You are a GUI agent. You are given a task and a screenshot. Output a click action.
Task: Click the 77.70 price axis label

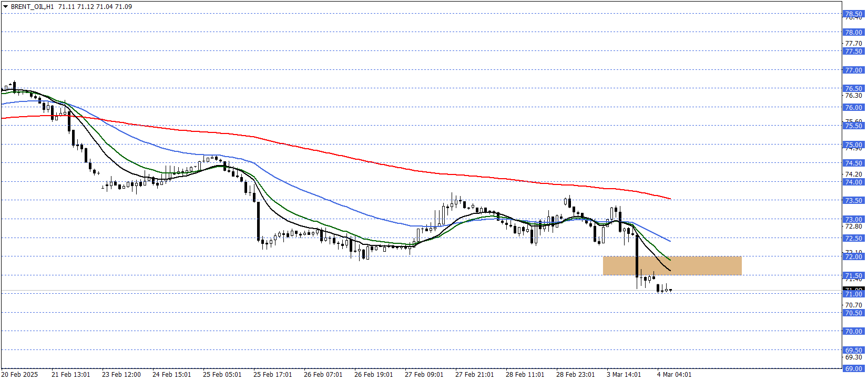click(x=853, y=44)
